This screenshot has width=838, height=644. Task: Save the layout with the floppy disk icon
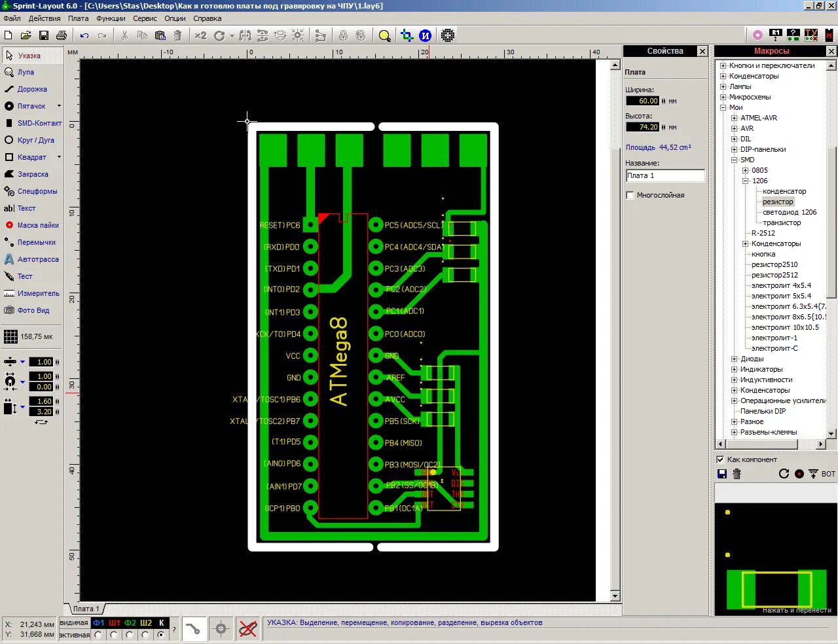44,35
